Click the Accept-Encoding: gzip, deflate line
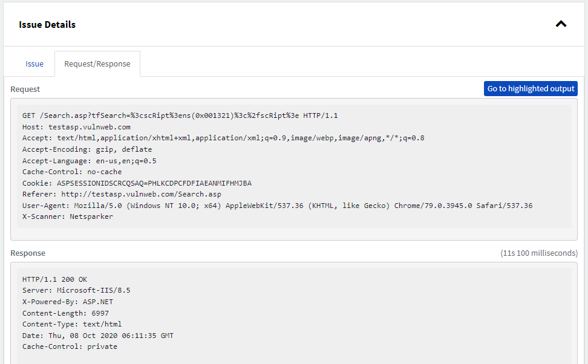The width and height of the screenshot is (588, 364). (x=87, y=149)
